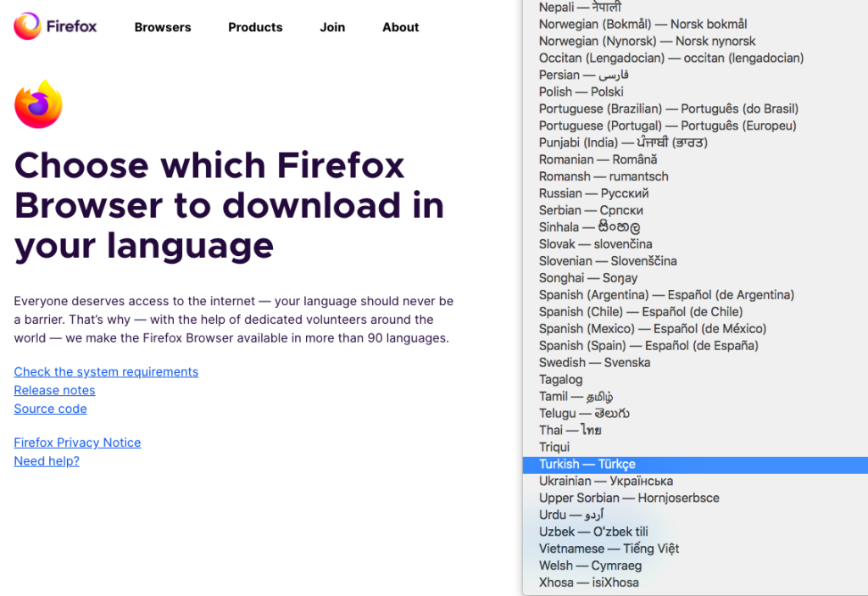Open the Join navigation item
The height and width of the screenshot is (596, 868).
point(332,27)
